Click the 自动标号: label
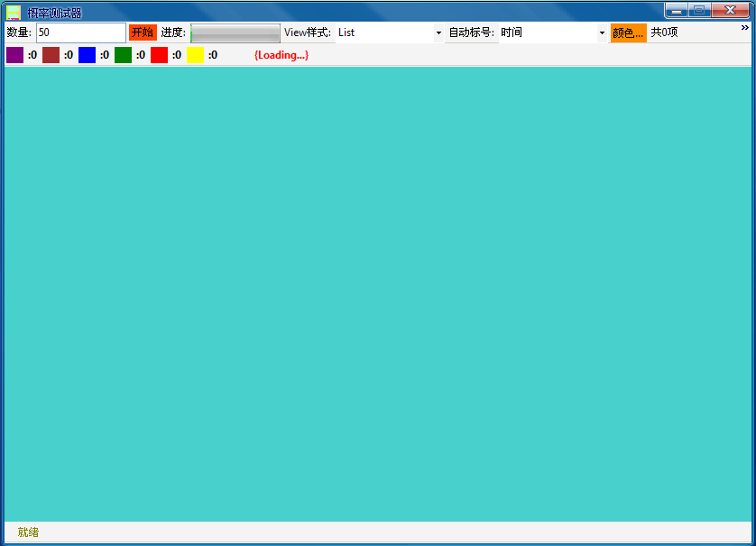The width and height of the screenshot is (756, 546). pyautogui.click(x=472, y=32)
